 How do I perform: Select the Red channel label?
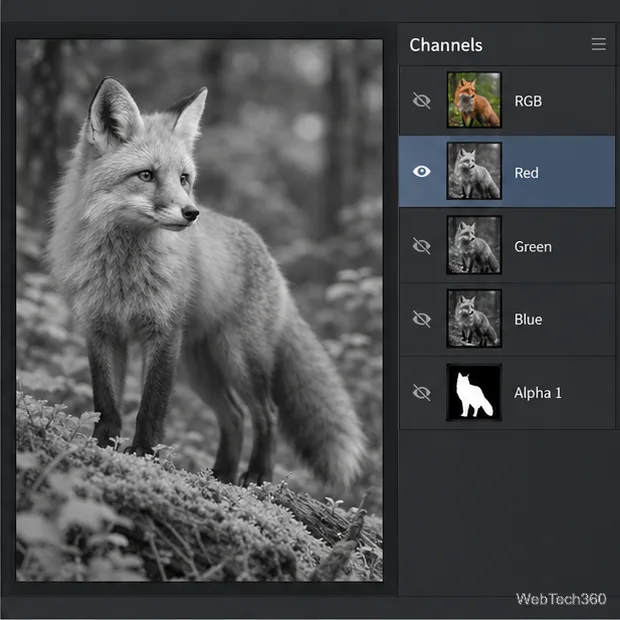click(x=526, y=173)
